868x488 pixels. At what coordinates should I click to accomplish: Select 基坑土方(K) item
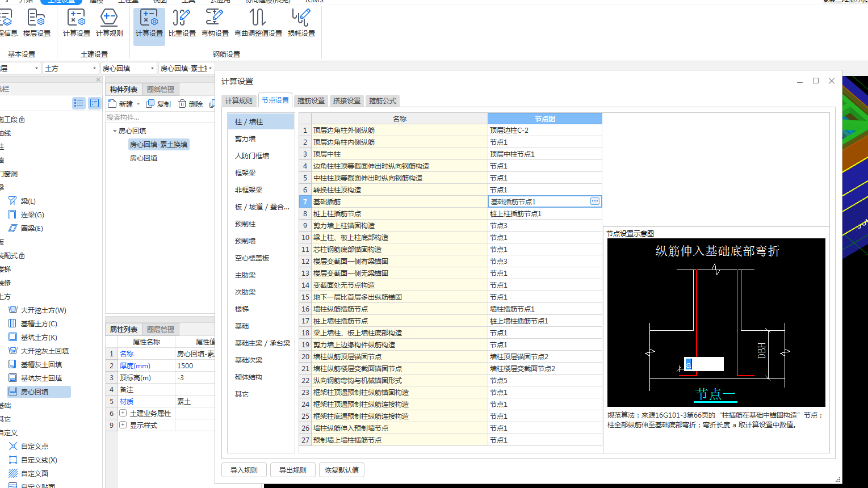point(33,337)
